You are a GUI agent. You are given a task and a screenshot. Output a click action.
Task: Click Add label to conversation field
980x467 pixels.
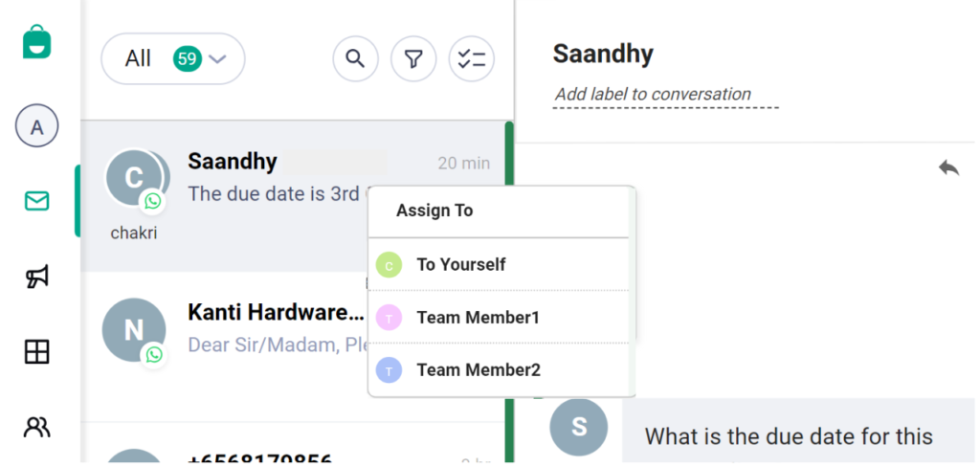pos(653,94)
